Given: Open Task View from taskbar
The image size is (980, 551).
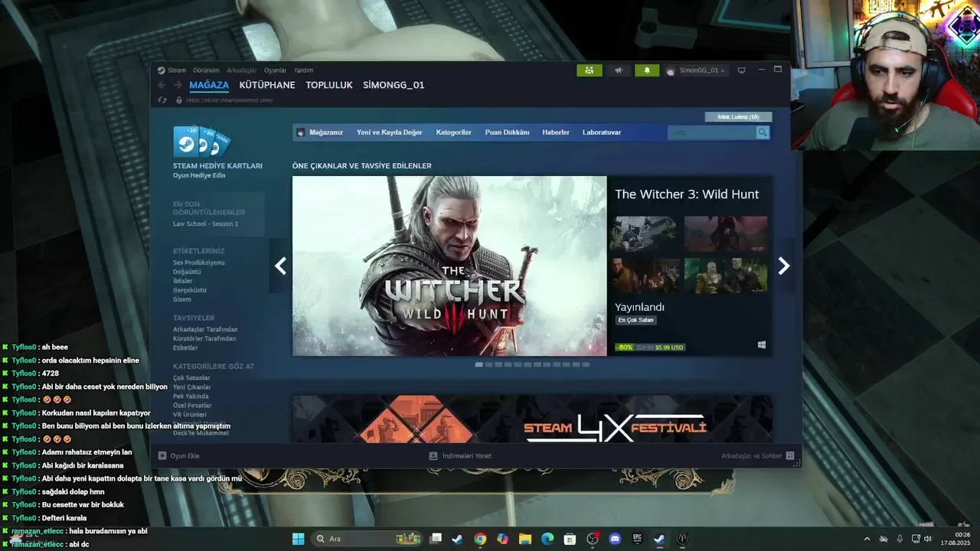Looking at the screenshot, I should pyautogui.click(x=436, y=539).
